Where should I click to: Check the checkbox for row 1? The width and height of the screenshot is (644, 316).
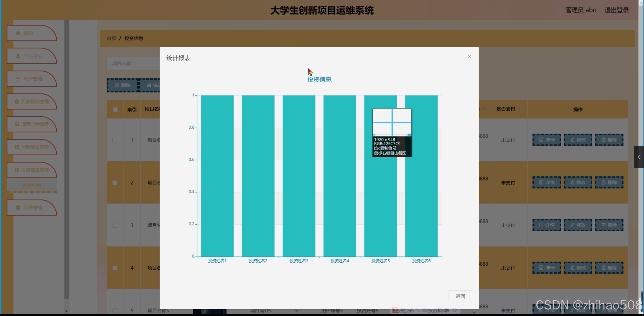(115, 140)
